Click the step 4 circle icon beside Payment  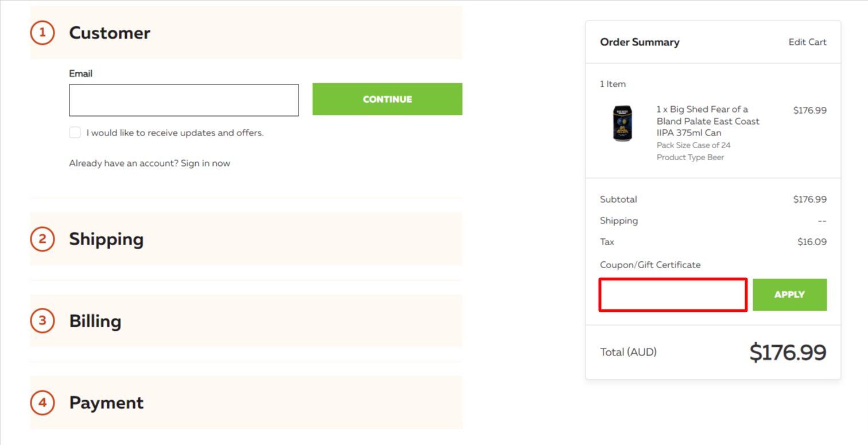point(42,403)
